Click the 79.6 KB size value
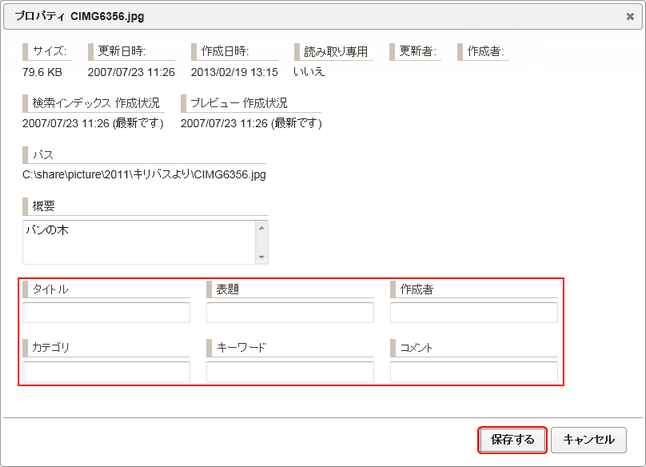Image resolution: width=646 pixels, height=467 pixels. 42,72
